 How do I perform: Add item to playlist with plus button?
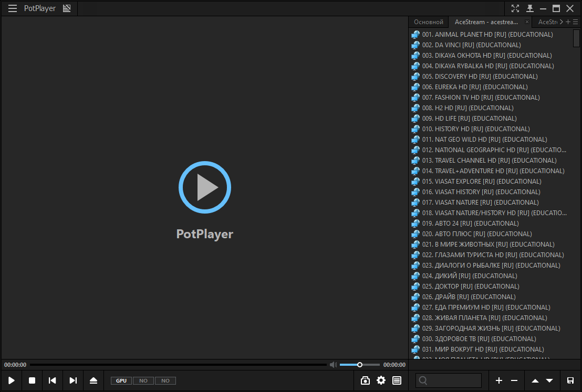click(499, 380)
